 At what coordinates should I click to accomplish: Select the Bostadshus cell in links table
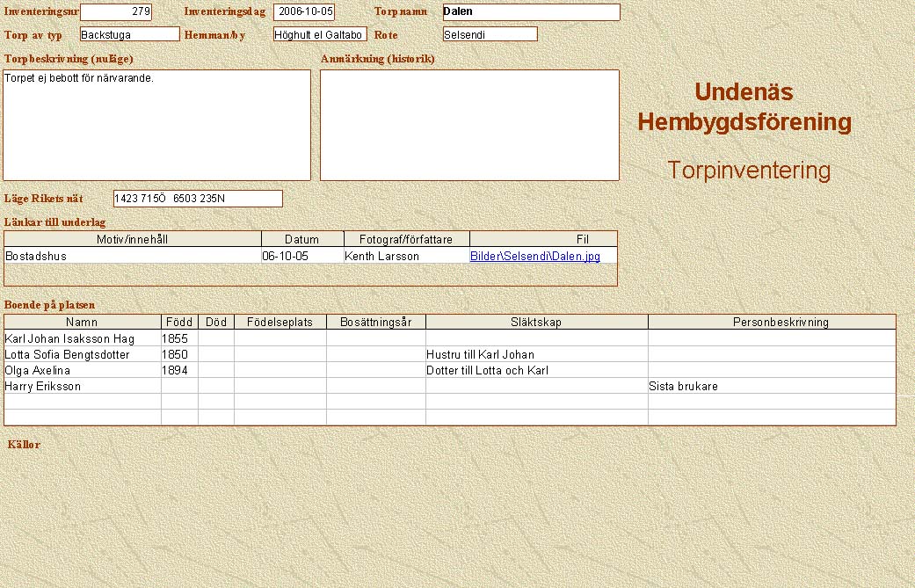(132, 256)
